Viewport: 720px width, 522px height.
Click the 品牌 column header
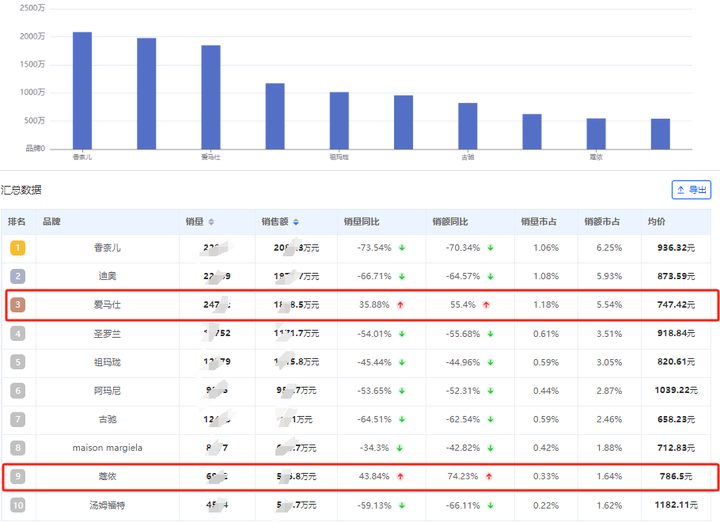tap(51, 222)
